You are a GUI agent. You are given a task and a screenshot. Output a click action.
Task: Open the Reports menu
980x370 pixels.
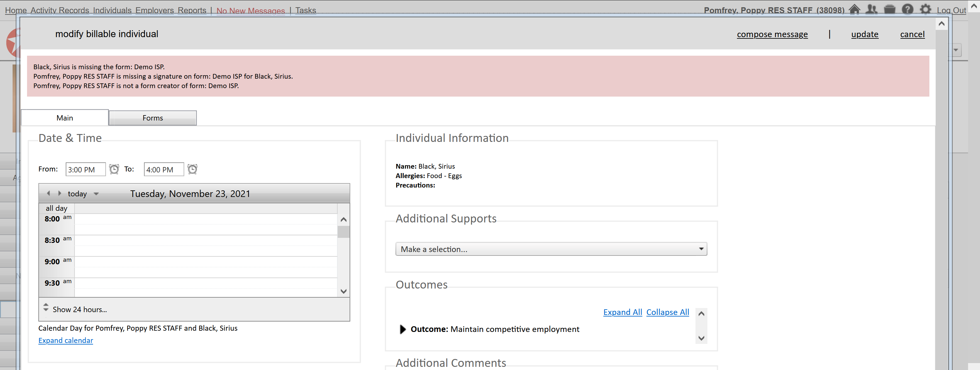(x=192, y=10)
